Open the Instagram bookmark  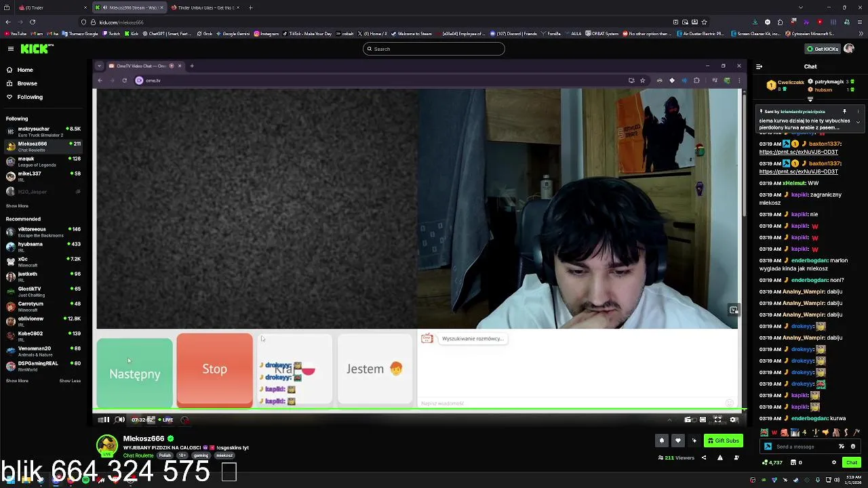click(x=267, y=33)
